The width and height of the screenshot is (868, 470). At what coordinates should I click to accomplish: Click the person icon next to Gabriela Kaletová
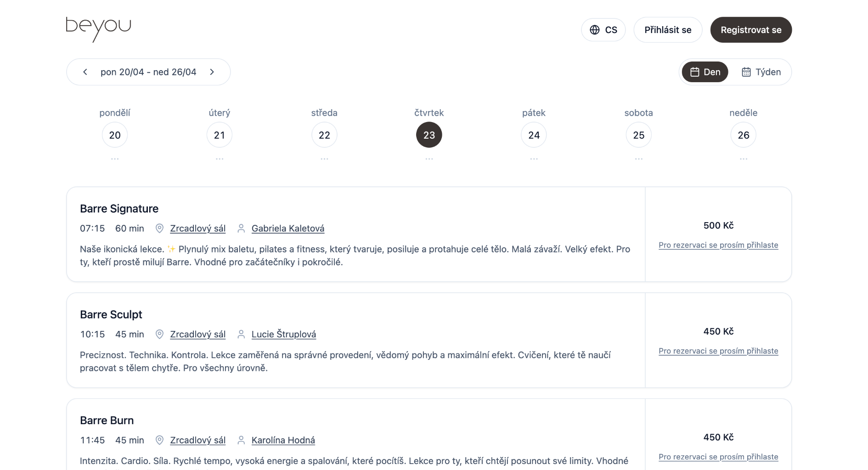pos(241,228)
